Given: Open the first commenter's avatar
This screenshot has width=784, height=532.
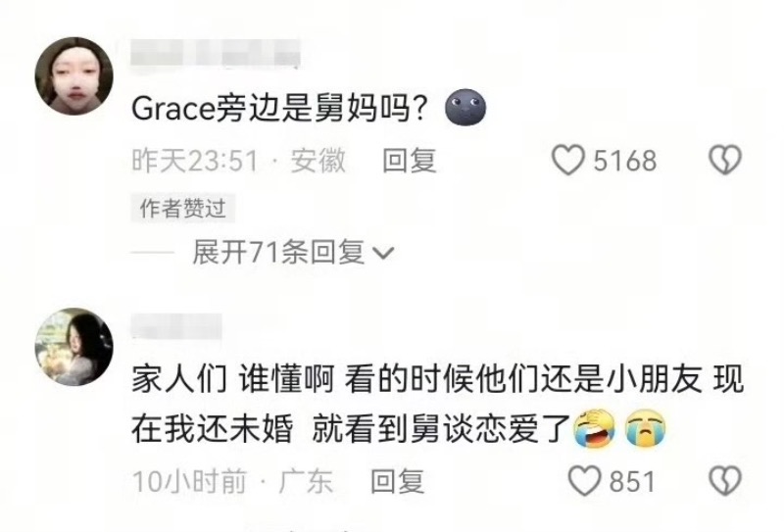Looking at the screenshot, I should pos(74,76).
